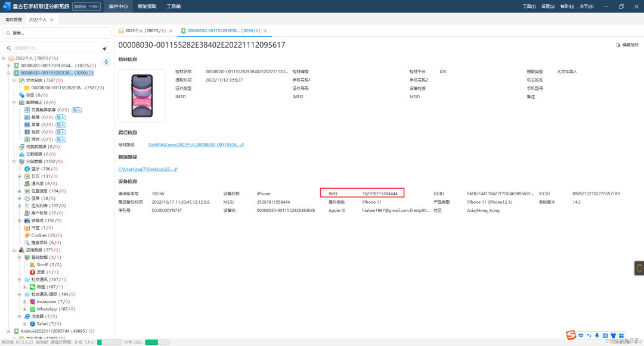Click the 仿真数据源 icon in tree

(x=22, y=146)
